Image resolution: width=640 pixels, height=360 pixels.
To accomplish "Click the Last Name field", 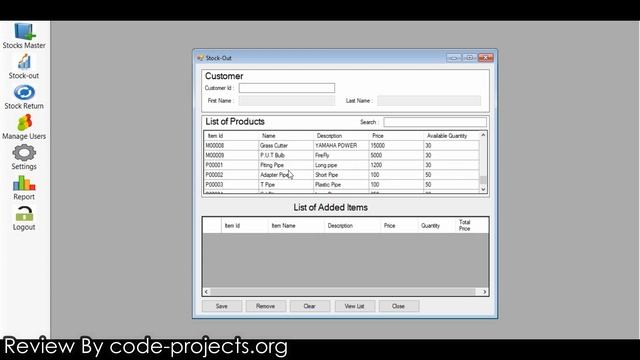I will pos(429,100).
